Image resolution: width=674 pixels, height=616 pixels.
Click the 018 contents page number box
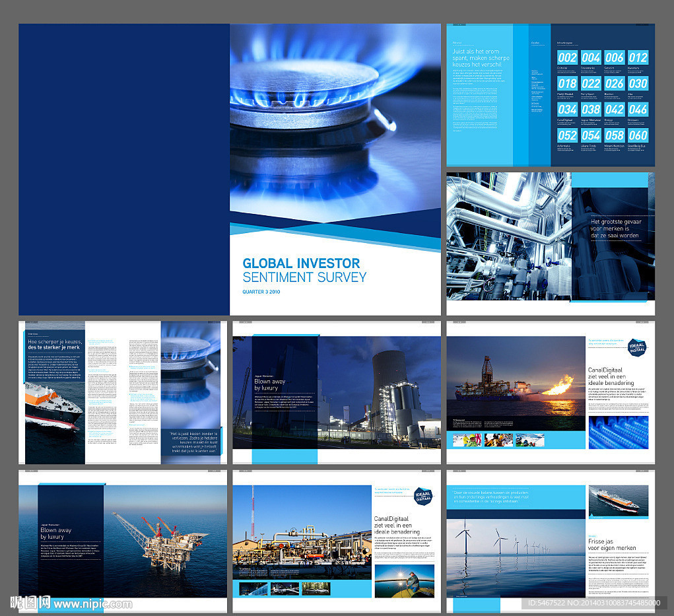[x=567, y=83]
